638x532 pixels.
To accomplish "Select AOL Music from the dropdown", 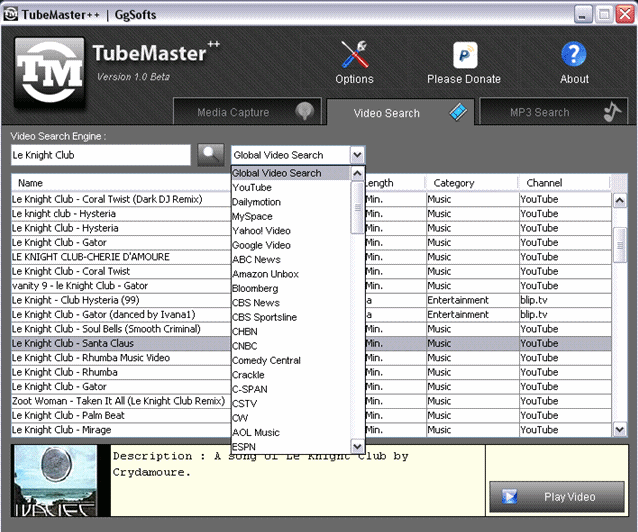I will [291, 433].
